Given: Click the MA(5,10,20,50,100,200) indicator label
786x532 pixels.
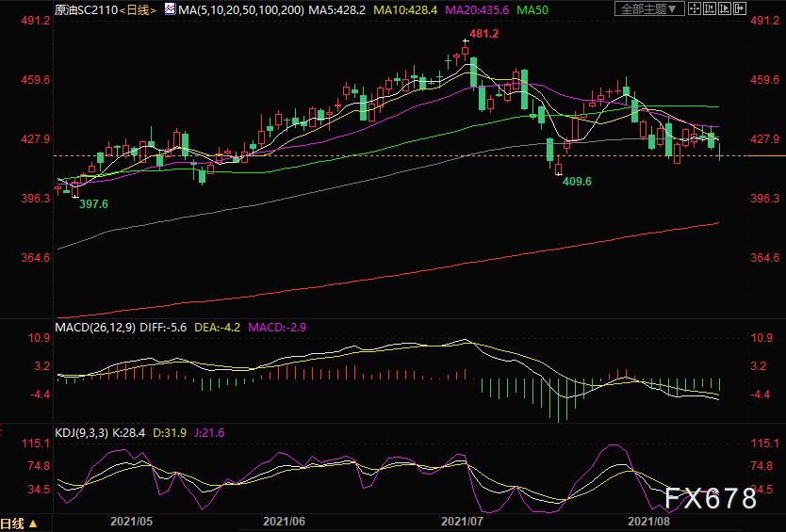Looking at the screenshot, I should pyautogui.click(x=241, y=9).
